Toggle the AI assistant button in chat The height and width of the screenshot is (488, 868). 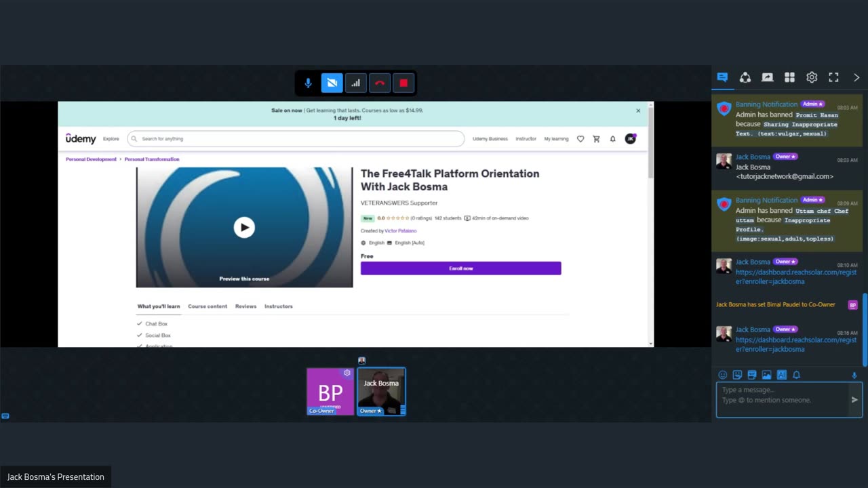[781, 375]
